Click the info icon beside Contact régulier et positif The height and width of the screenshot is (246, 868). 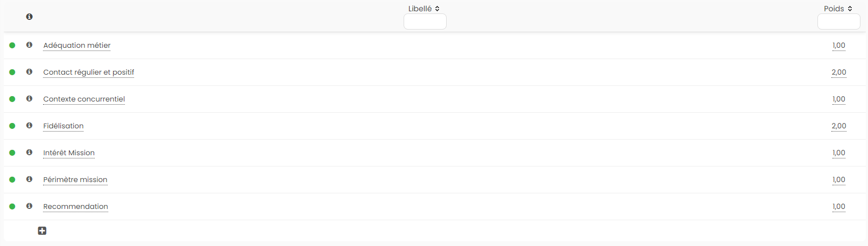pos(29,72)
